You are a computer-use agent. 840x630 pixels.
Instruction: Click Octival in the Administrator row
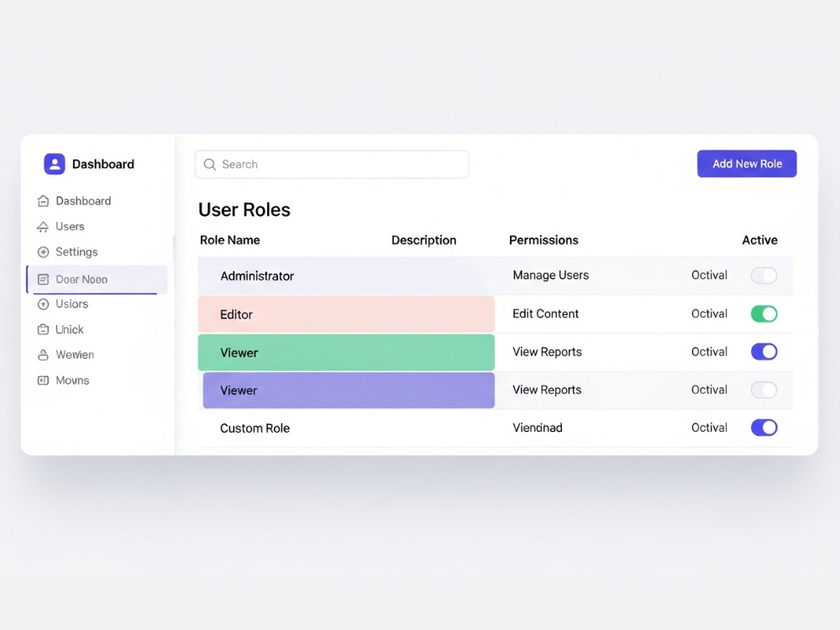709,275
